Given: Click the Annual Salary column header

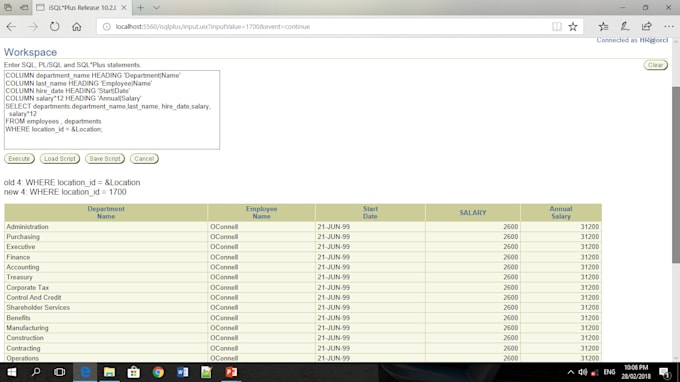Looking at the screenshot, I should 561,212.
